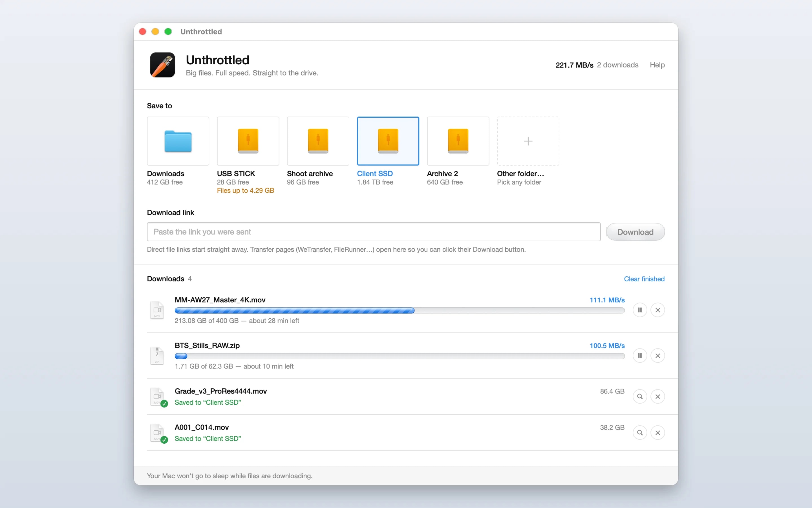
Task: Reveal Grade_v3_ProRes4444.mov with magnifier icon
Action: (x=640, y=397)
